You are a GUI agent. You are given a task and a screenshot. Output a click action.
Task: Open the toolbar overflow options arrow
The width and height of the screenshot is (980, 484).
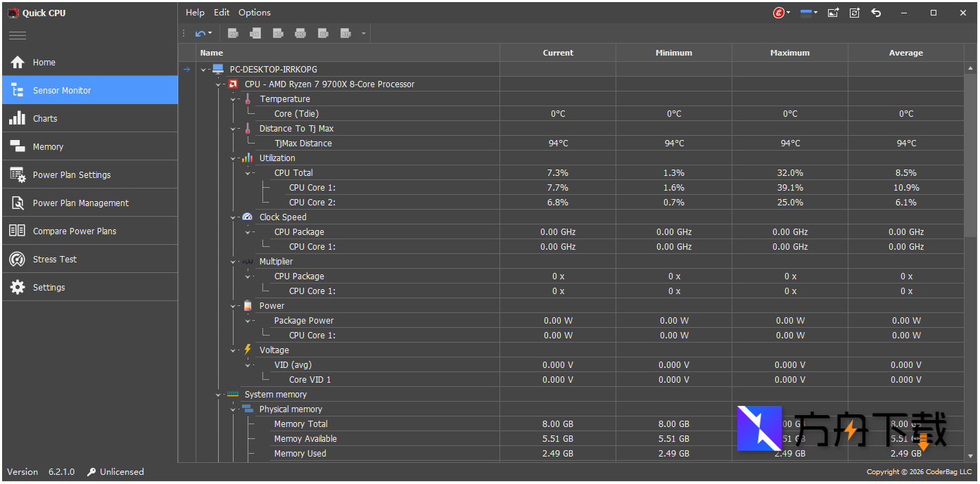pyautogui.click(x=364, y=33)
